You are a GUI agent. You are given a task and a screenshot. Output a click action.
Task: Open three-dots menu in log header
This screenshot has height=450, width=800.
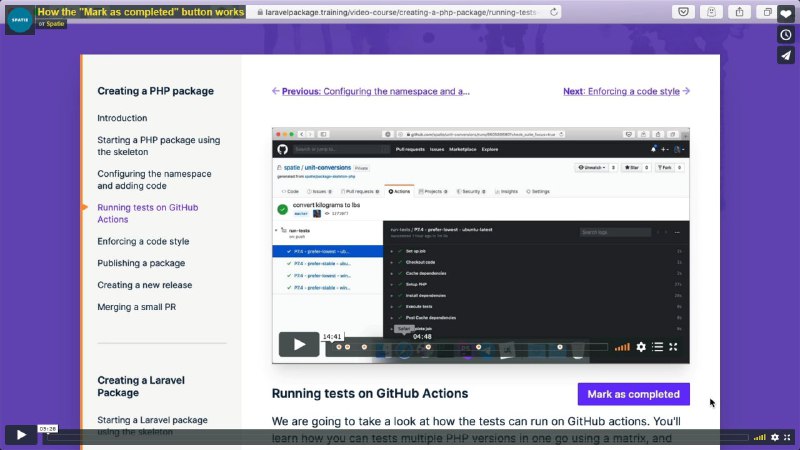point(677,232)
